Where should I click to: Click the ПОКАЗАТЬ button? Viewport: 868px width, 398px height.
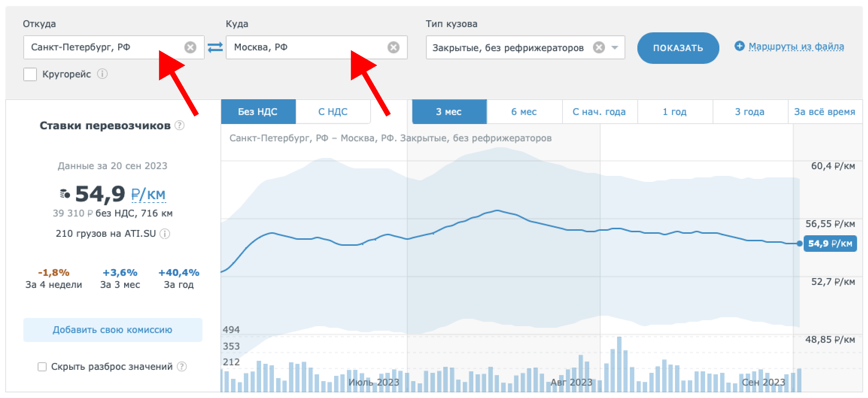[678, 48]
